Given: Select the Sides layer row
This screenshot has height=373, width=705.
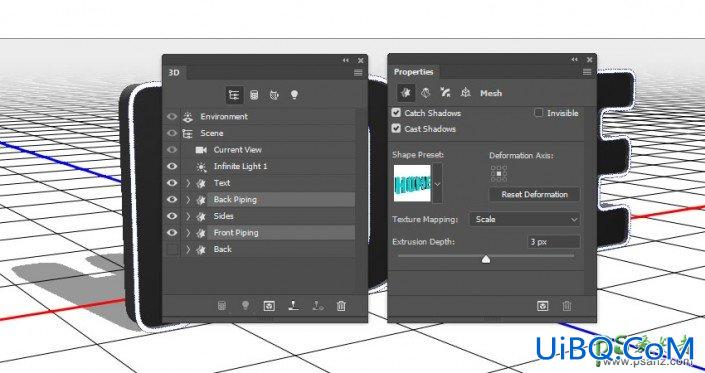Looking at the screenshot, I should click(x=268, y=216).
